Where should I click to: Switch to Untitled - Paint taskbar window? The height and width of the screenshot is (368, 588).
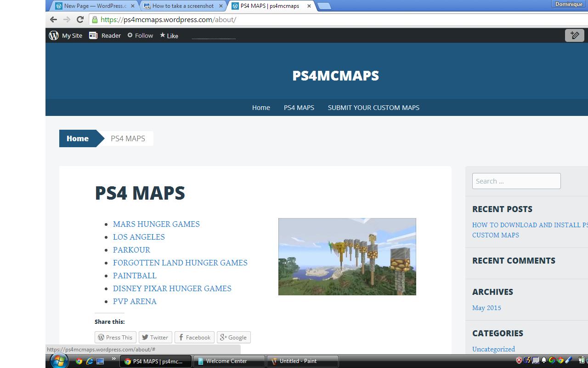[303, 361]
